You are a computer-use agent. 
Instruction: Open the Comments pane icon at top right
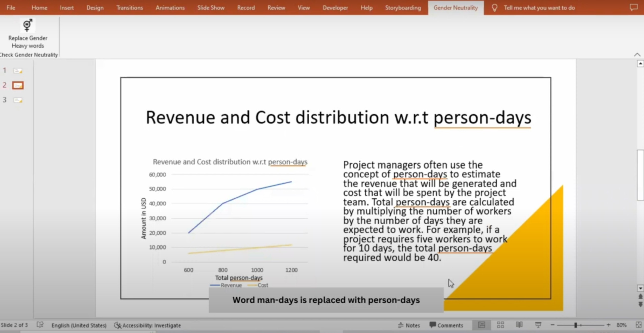(x=633, y=8)
